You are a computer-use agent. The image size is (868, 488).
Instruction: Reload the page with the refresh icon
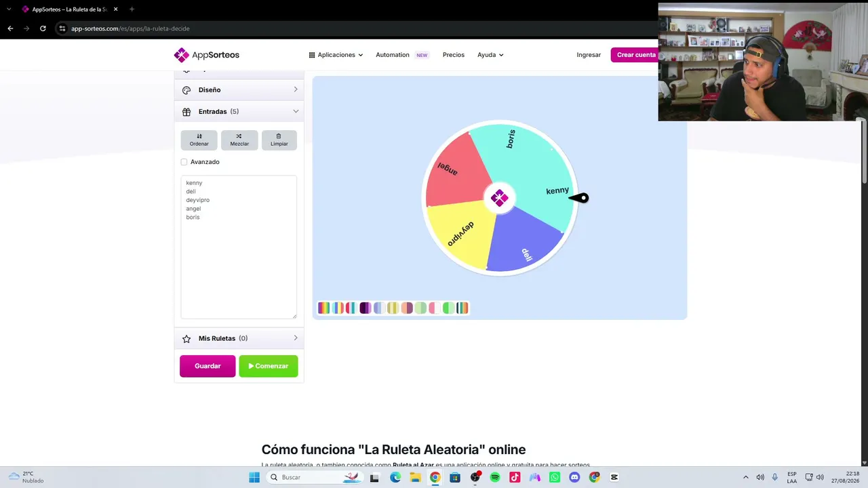[43, 28]
